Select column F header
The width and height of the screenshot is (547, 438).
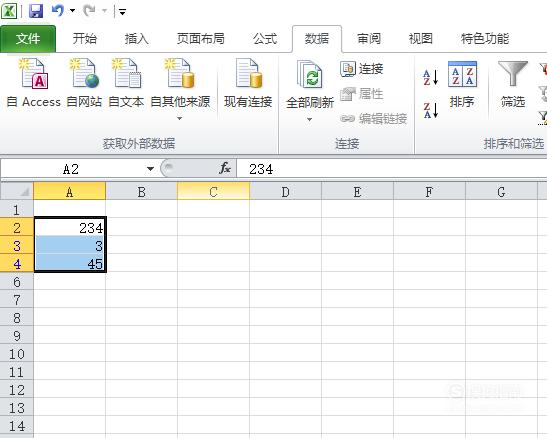[x=429, y=191]
